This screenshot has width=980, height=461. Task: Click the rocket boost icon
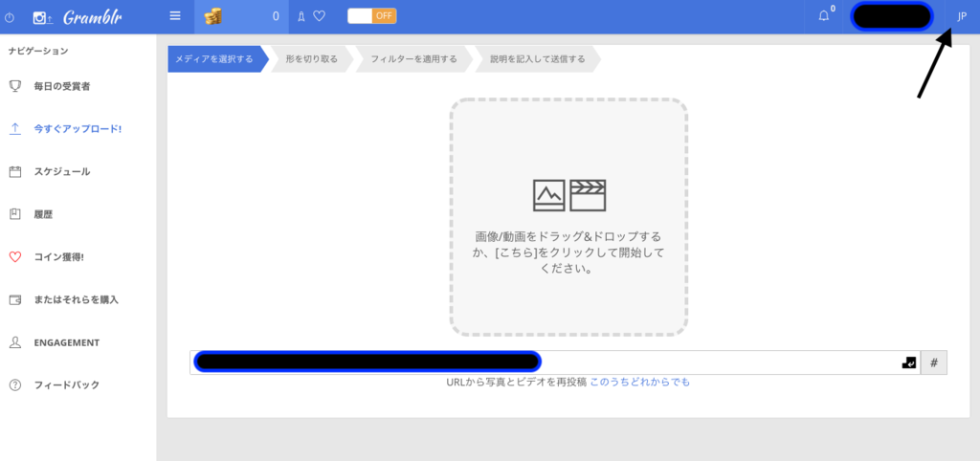tap(301, 17)
